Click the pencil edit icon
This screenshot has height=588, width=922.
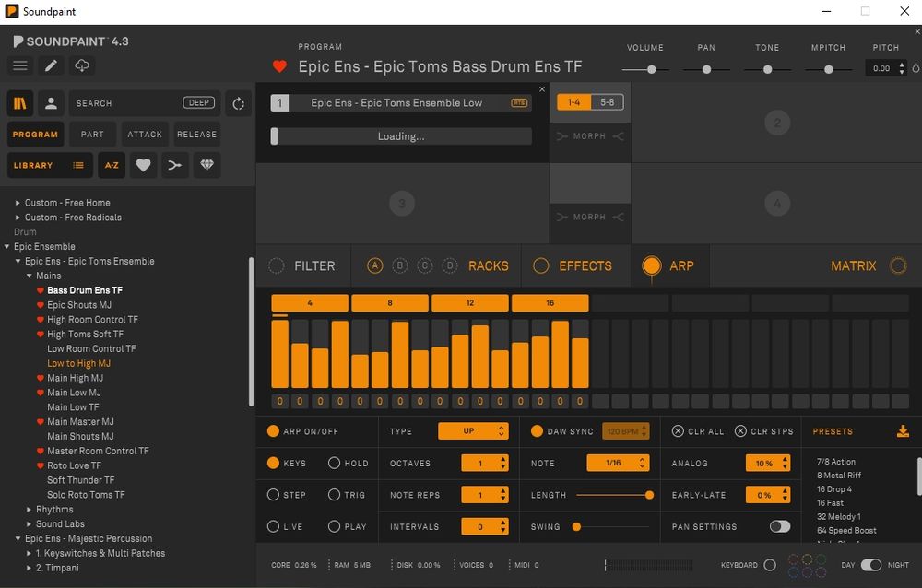click(51, 65)
